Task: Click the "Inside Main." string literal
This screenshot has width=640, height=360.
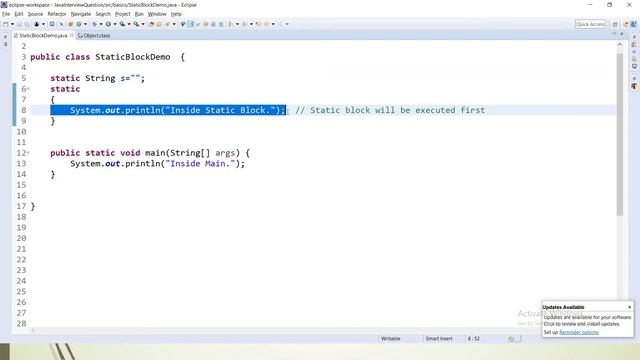Action: tap(200, 164)
